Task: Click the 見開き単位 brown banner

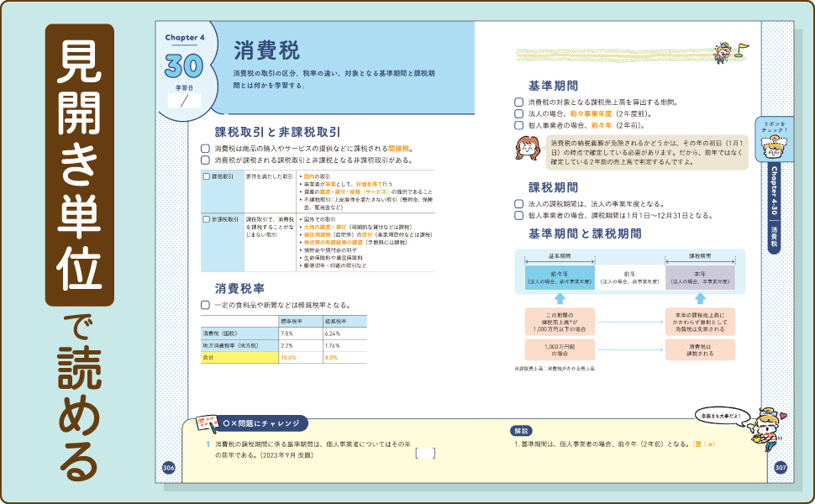Action: point(80,165)
